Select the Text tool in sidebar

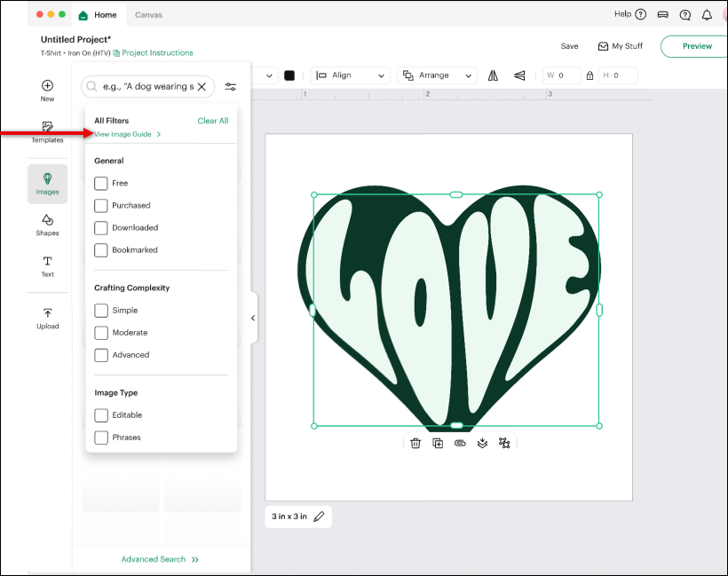47,265
